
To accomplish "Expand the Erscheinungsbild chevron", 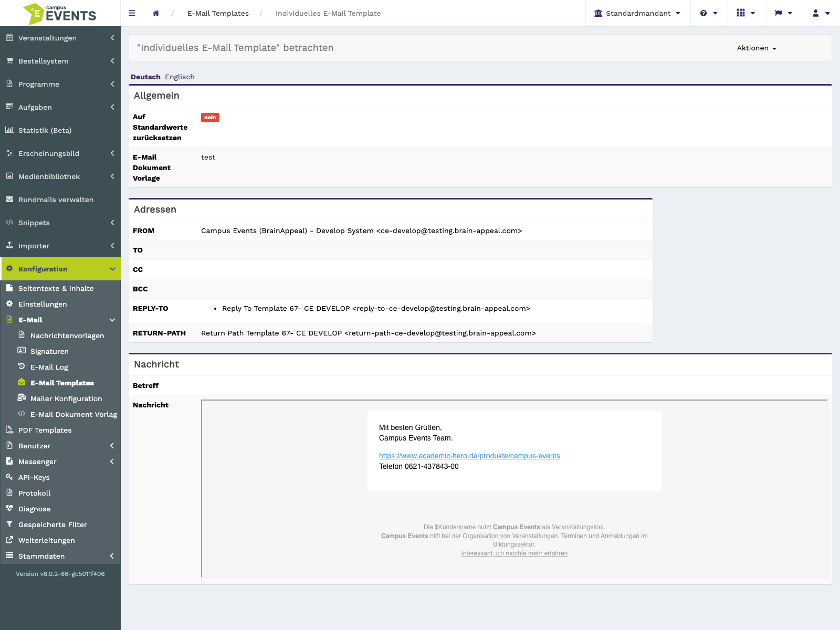I will tap(112, 153).
